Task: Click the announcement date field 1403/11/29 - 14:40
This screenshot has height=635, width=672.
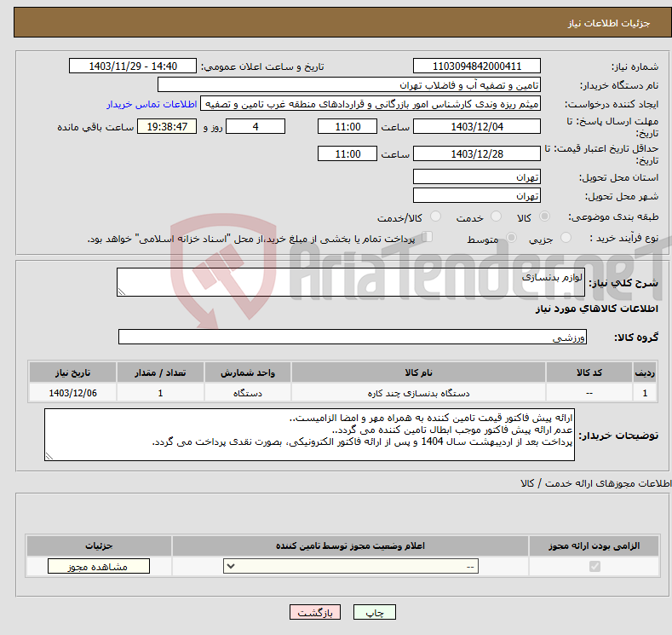Action: (x=133, y=66)
